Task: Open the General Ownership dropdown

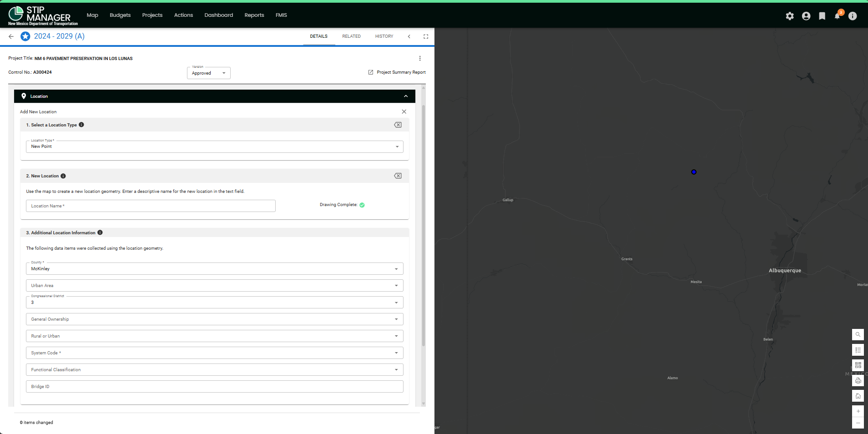Action: click(x=215, y=319)
